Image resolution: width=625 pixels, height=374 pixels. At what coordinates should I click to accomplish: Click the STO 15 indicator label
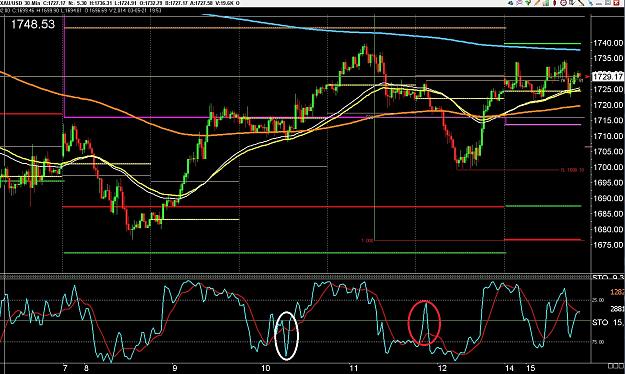click(608, 322)
